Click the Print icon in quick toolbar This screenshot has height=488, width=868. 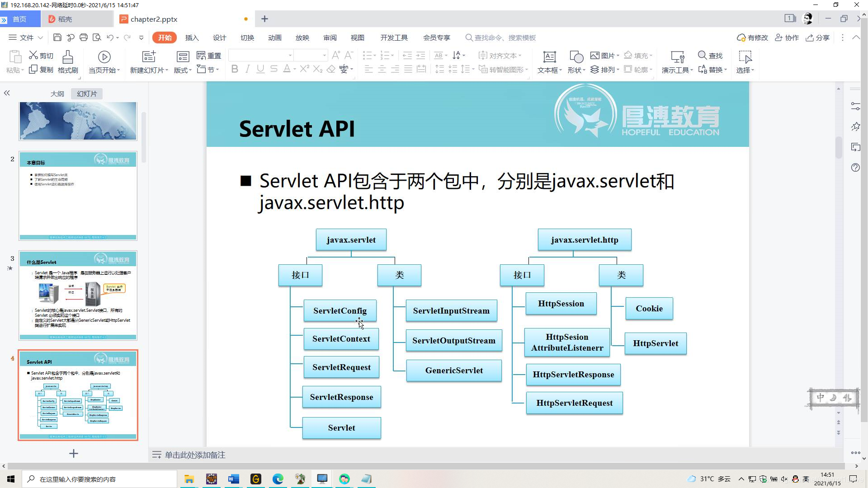84,38
